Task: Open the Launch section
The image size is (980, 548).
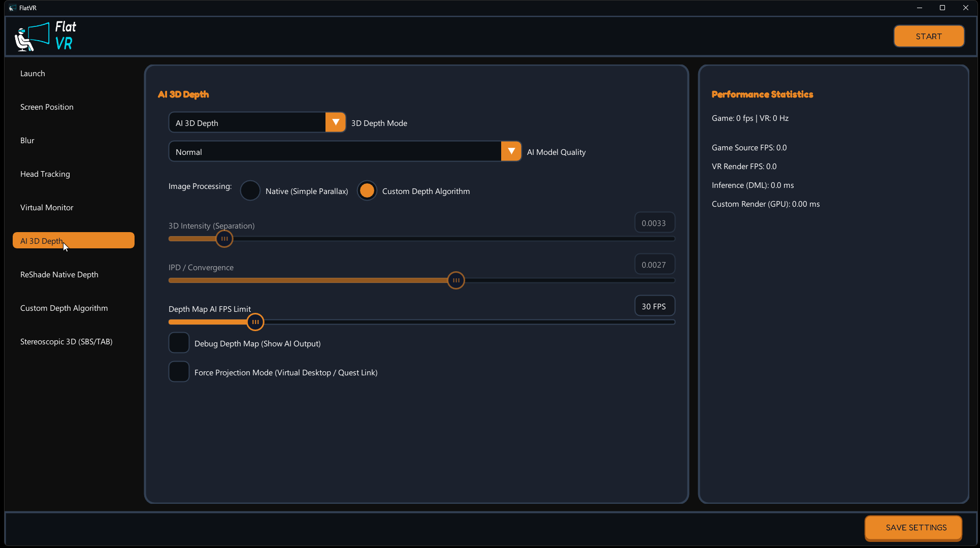Action: coord(74,73)
